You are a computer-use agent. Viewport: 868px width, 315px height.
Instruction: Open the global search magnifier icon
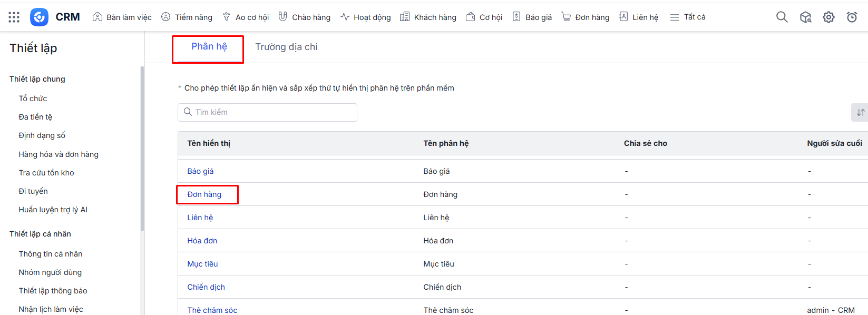pos(782,17)
